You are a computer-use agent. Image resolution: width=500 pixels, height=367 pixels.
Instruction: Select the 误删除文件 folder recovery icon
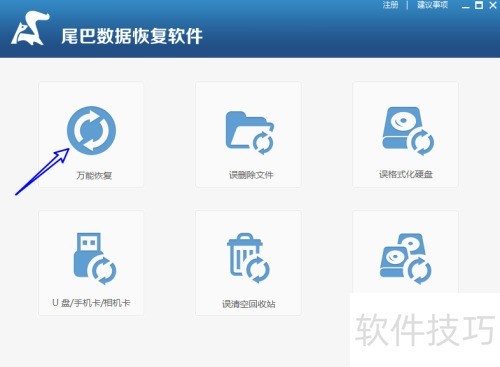250,133
